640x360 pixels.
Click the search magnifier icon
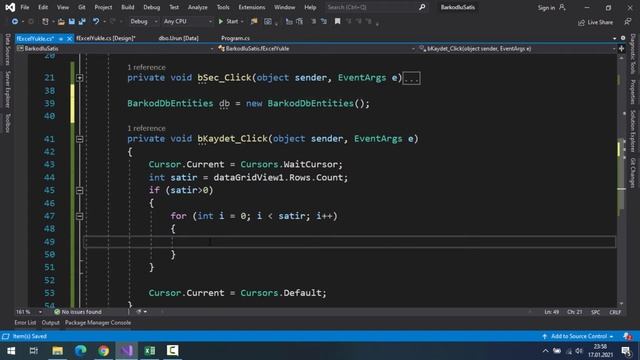tap(422, 7)
